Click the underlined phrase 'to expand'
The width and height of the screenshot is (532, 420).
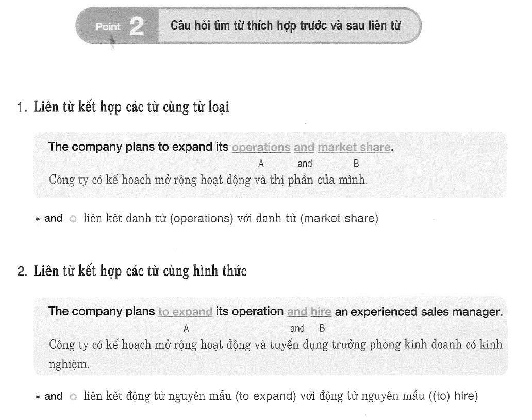[185, 312]
